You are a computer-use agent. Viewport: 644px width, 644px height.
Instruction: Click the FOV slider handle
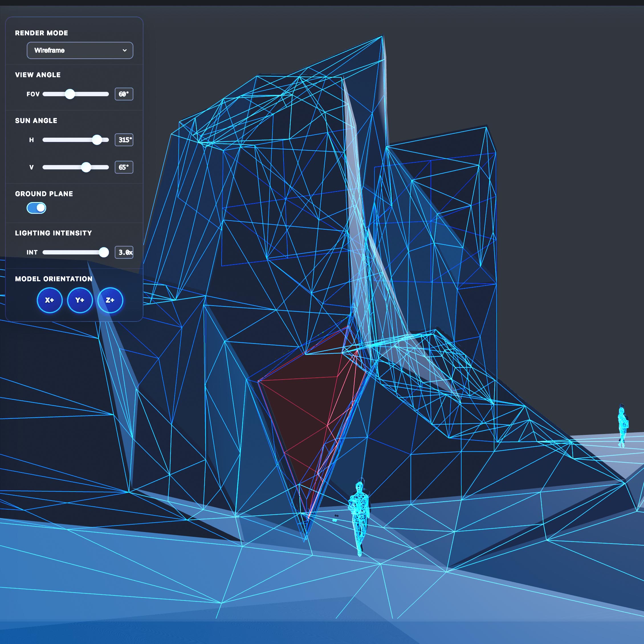[x=70, y=94]
